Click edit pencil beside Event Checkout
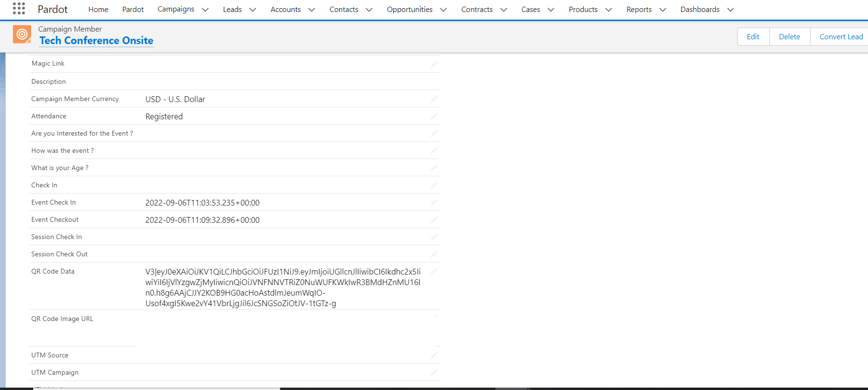 click(434, 220)
